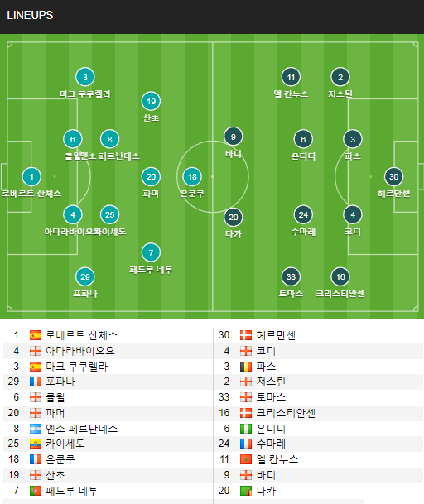Click the Argentina flag next to 엔소 페르난데스

[36, 429]
